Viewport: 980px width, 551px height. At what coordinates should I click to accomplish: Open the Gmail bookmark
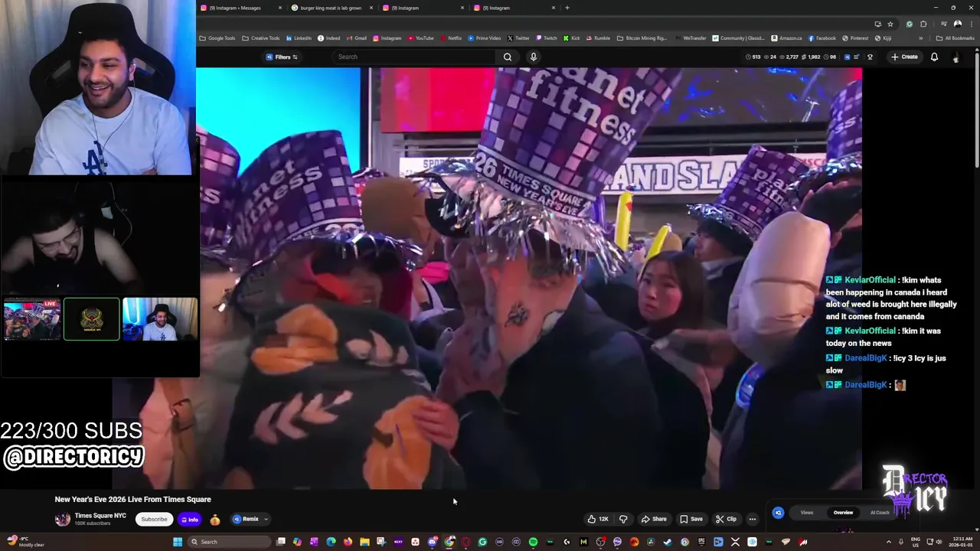(x=356, y=38)
